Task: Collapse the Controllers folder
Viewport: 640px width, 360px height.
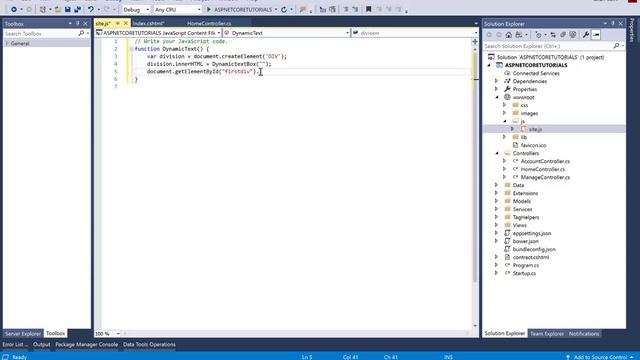Action: point(497,153)
